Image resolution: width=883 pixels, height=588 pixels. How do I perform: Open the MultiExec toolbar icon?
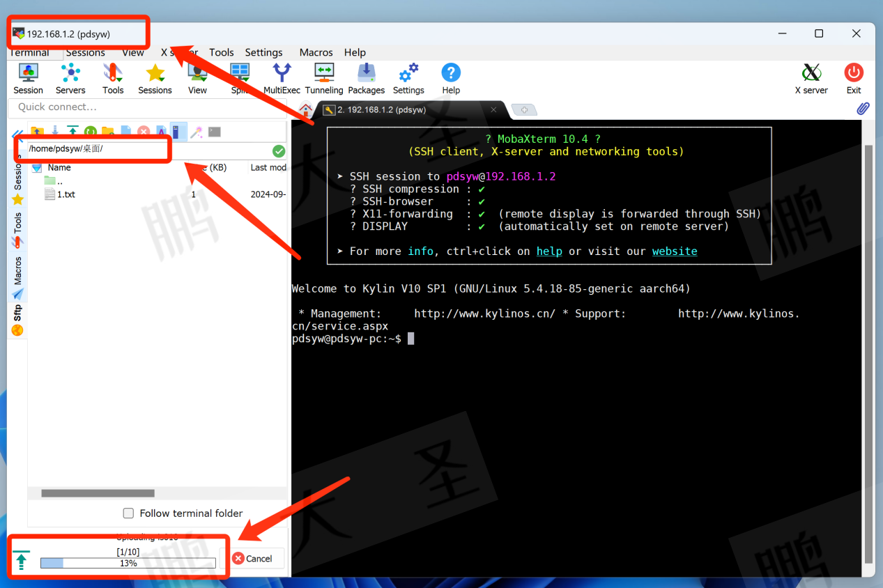pyautogui.click(x=282, y=78)
